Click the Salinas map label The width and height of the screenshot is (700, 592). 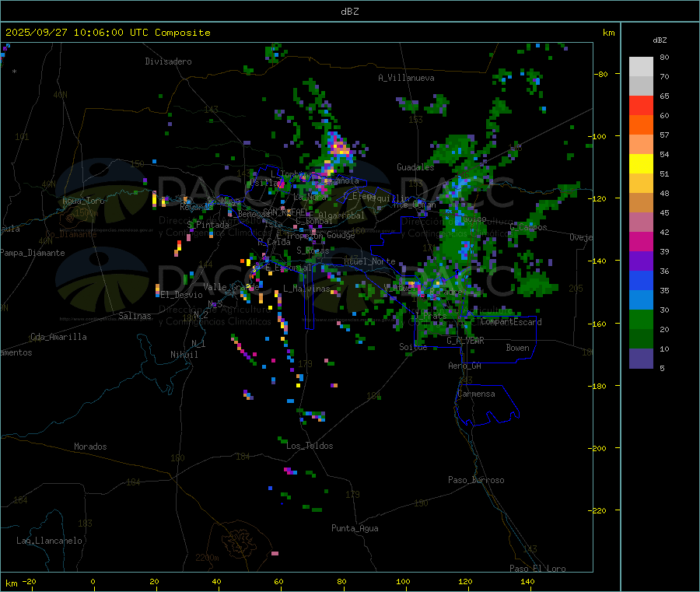135,316
